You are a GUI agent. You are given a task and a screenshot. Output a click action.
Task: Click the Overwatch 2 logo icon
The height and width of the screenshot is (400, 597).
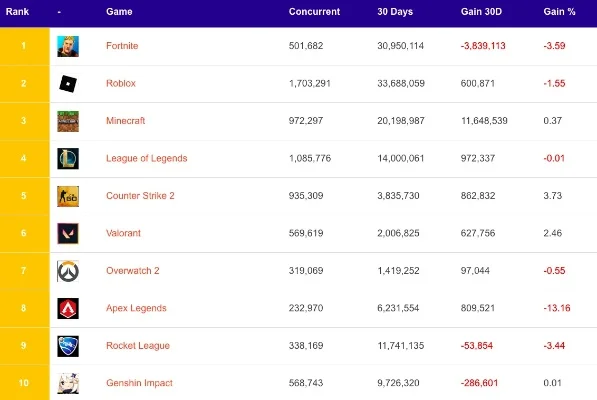point(68,271)
